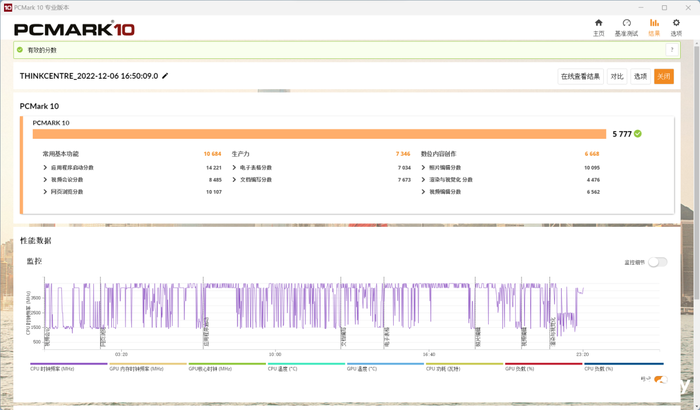Screen dimensions: 700x410
Task: Click the green check icon beside score 5 777
Action: click(637, 133)
